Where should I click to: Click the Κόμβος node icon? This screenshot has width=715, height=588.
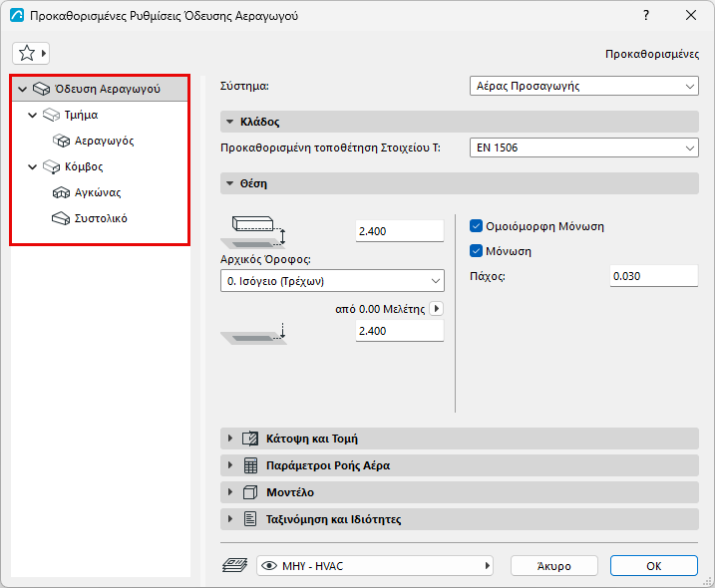click(51, 166)
